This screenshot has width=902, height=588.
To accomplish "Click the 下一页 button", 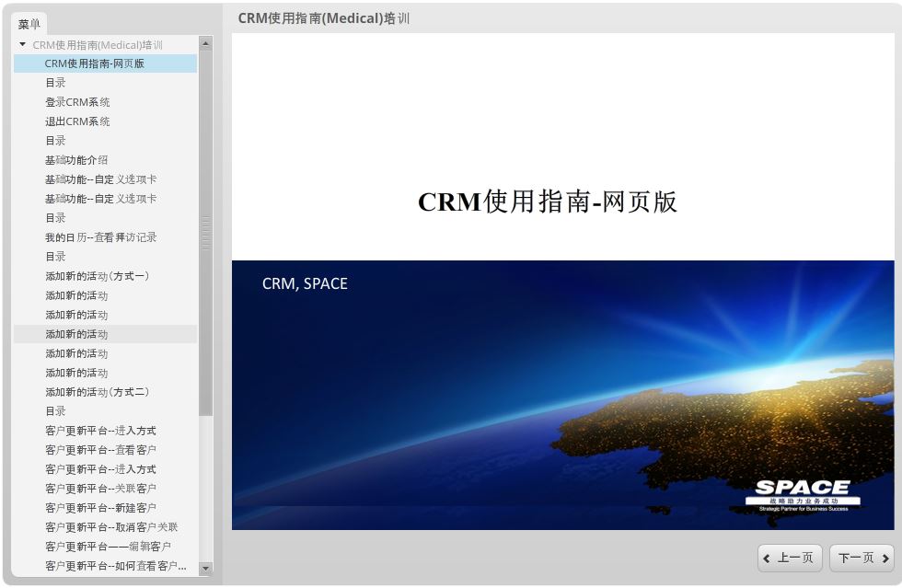I will 858,558.
